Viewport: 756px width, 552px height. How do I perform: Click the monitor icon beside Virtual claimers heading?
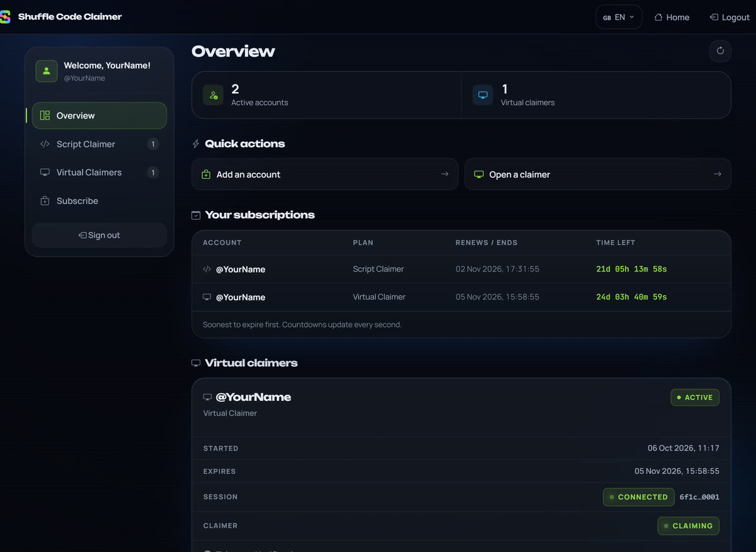[196, 363]
